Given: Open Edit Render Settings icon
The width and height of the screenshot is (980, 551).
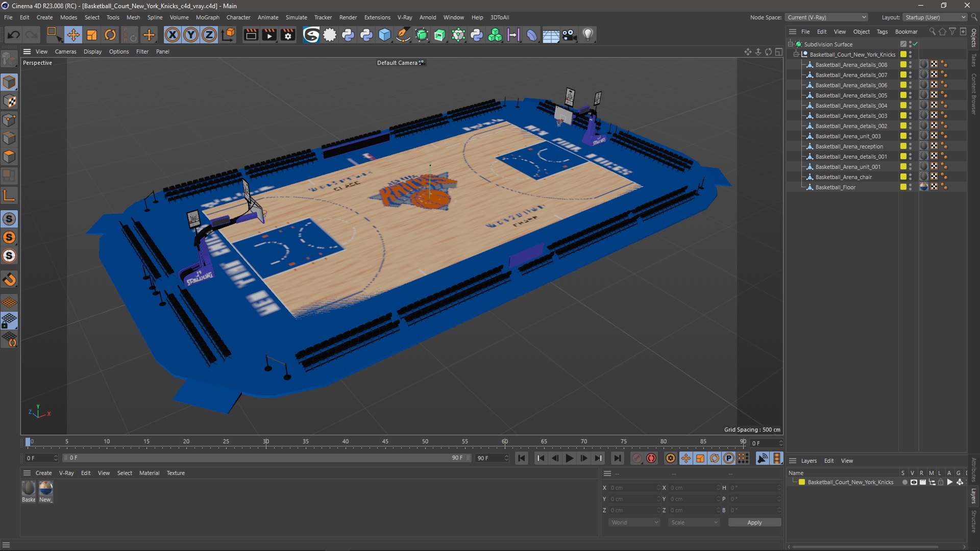Looking at the screenshot, I should tap(288, 35).
